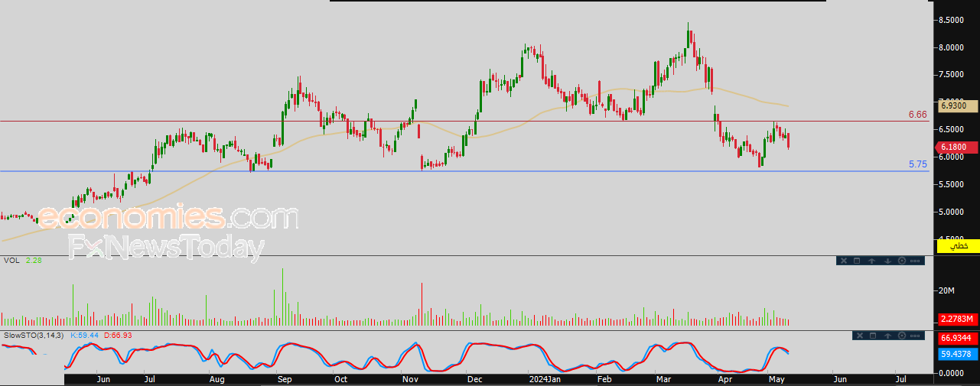Click the VOL indicator label

(x=11, y=261)
